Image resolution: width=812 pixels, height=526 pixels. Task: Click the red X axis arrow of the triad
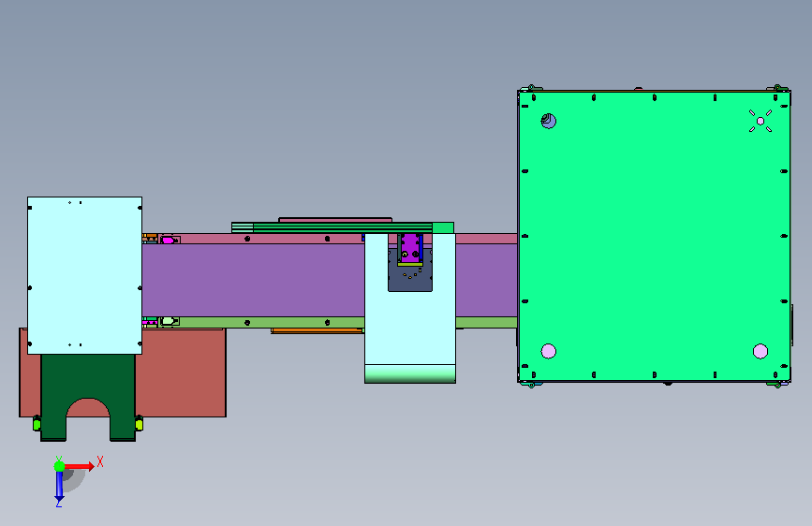(x=80, y=466)
